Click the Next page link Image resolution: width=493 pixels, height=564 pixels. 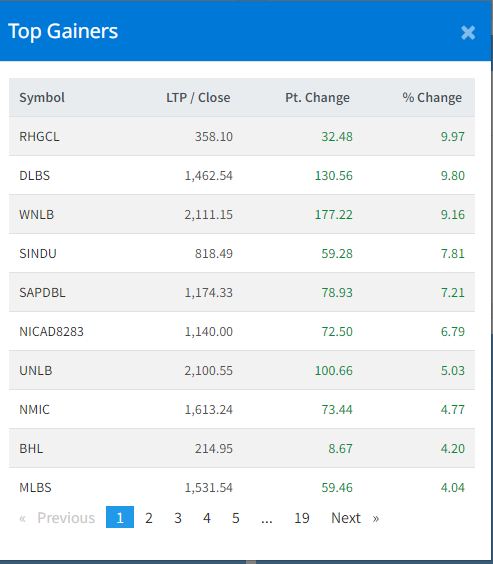355,518
